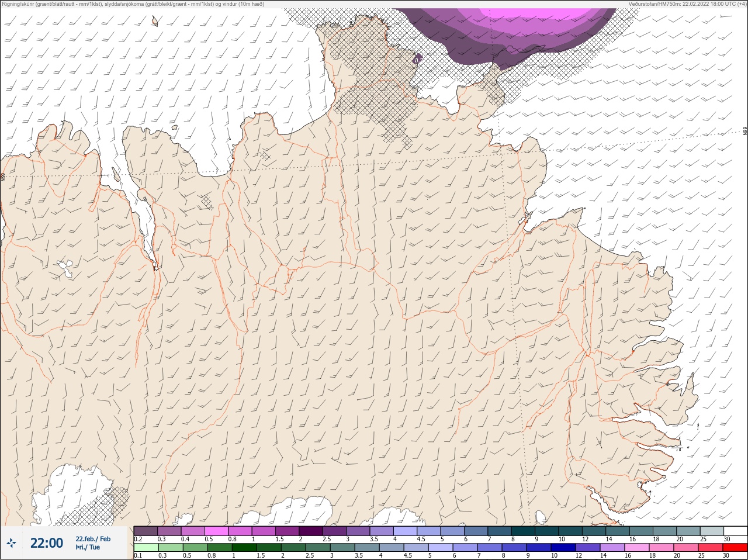Image resolution: width=748 pixels, height=560 pixels.
Task: Click the date text '22.feb./ Feb'
Action: tap(93, 539)
